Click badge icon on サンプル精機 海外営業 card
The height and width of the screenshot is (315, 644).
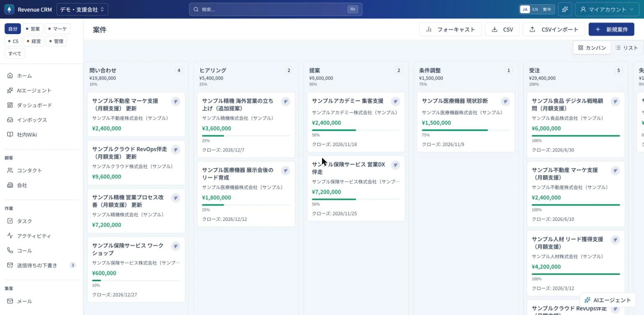pos(285,101)
